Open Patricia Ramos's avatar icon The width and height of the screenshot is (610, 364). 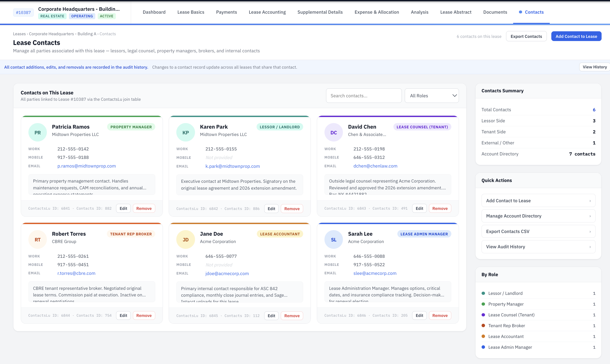tap(37, 132)
